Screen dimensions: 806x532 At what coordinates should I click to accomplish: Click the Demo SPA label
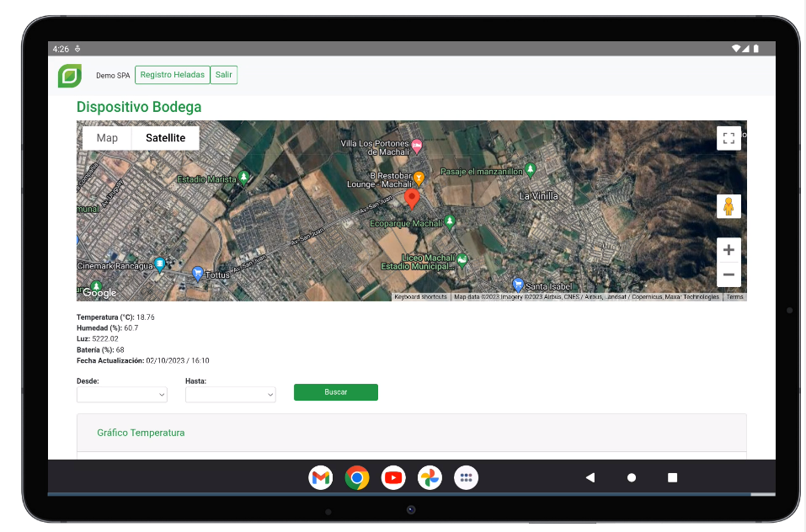click(113, 76)
